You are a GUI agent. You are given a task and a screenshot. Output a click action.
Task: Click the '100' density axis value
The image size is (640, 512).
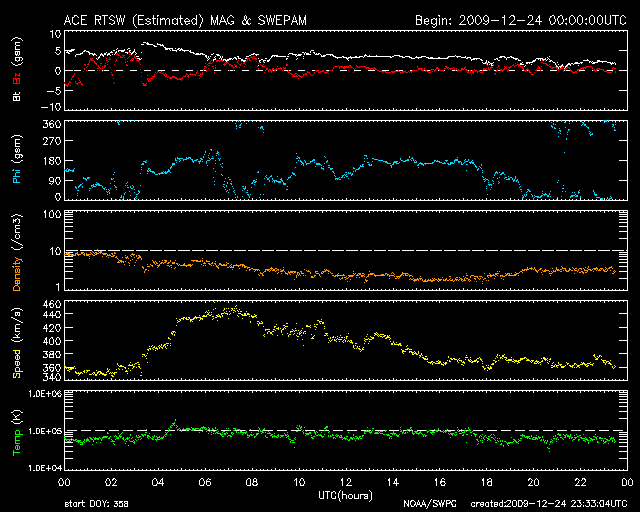(52, 214)
